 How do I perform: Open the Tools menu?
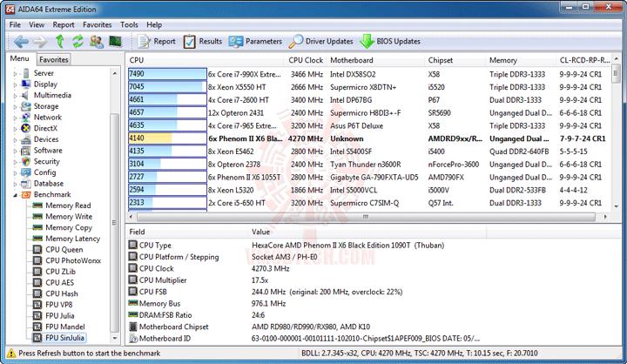pos(129,24)
